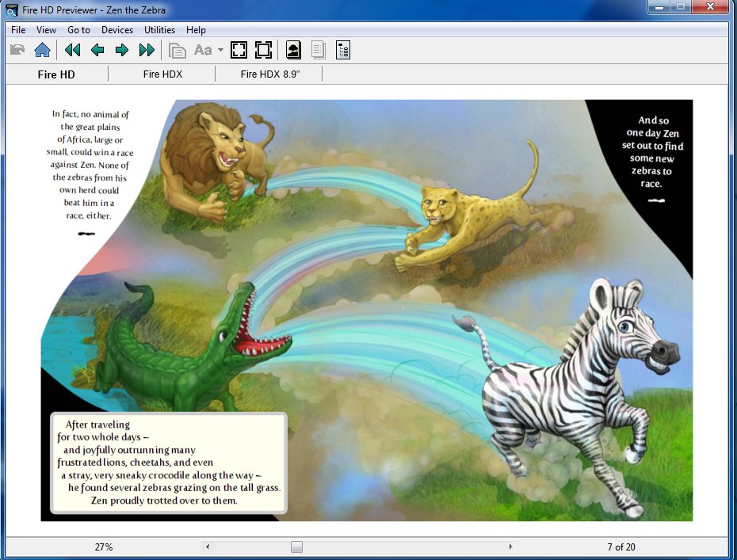Switch to the Fire HDX tab
Image resolution: width=737 pixels, height=560 pixels.
pos(162,74)
